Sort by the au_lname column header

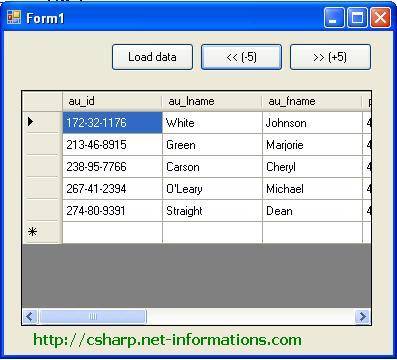click(212, 101)
